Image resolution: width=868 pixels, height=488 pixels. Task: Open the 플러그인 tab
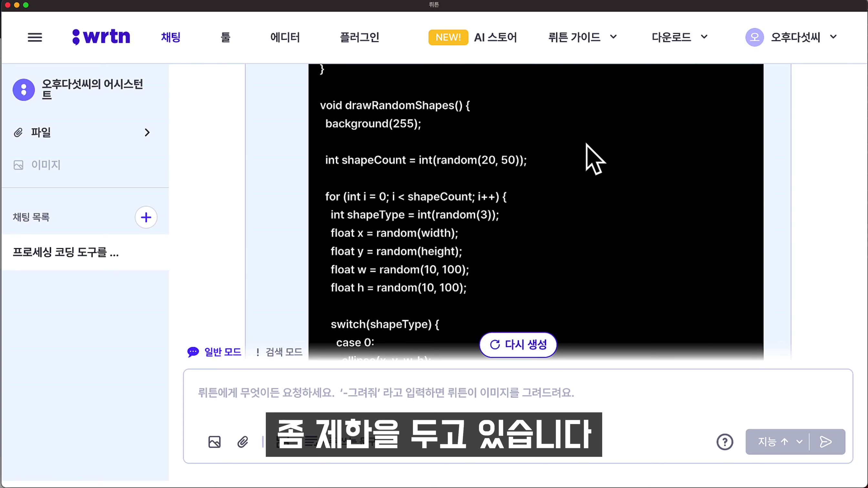click(x=359, y=37)
